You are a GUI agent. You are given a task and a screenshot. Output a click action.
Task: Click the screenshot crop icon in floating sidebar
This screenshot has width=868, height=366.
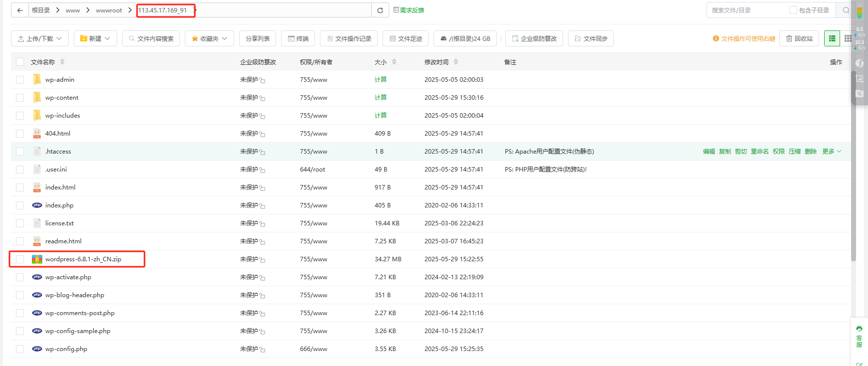pyautogui.click(x=859, y=78)
